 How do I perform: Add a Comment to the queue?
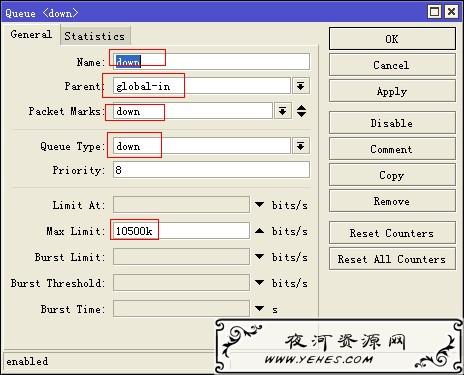point(392,149)
